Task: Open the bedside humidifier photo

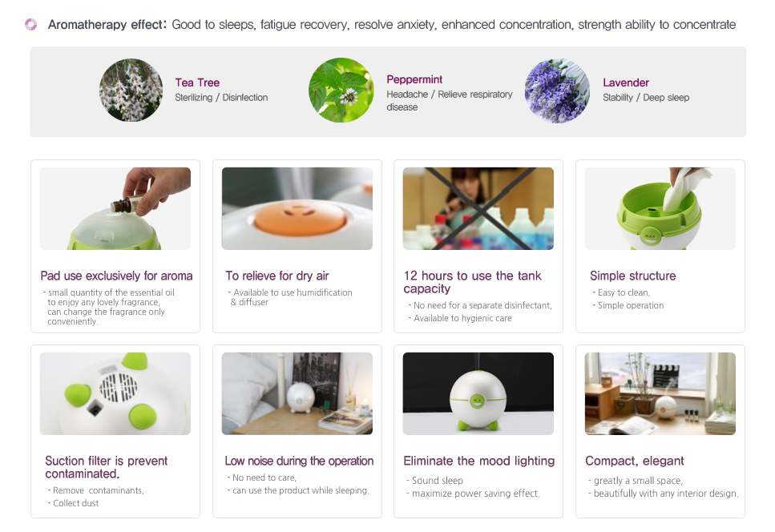Action: (x=297, y=393)
